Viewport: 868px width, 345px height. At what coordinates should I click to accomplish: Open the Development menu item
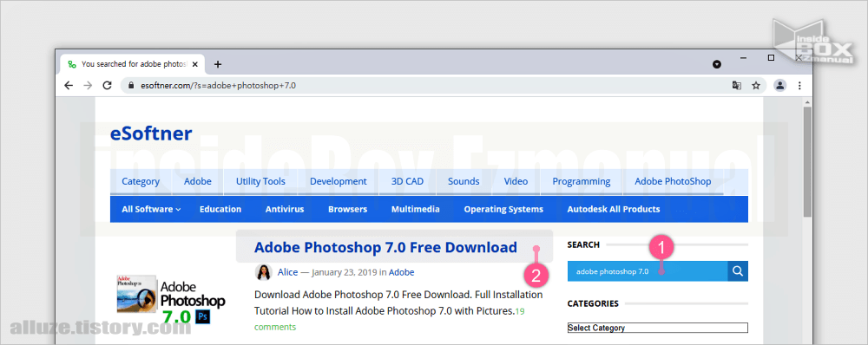(339, 181)
